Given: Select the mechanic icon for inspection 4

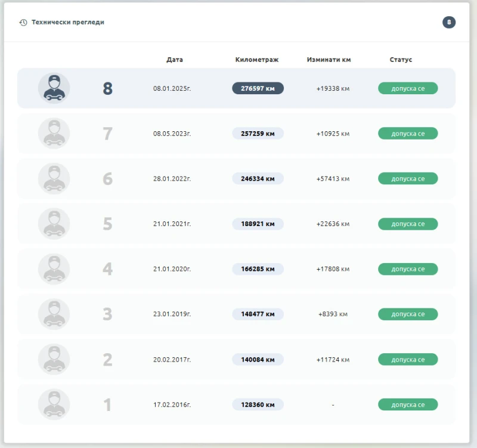Looking at the screenshot, I should coord(54,269).
